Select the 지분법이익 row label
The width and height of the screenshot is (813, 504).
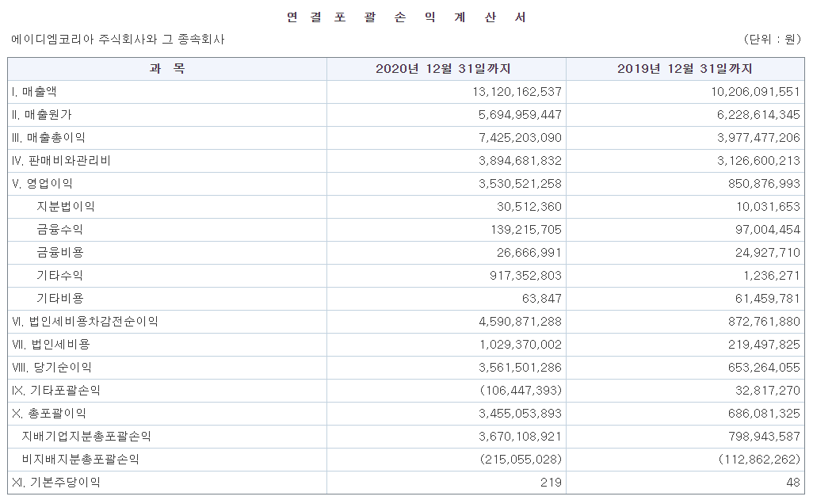pyautogui.click(x=65, y=206)
